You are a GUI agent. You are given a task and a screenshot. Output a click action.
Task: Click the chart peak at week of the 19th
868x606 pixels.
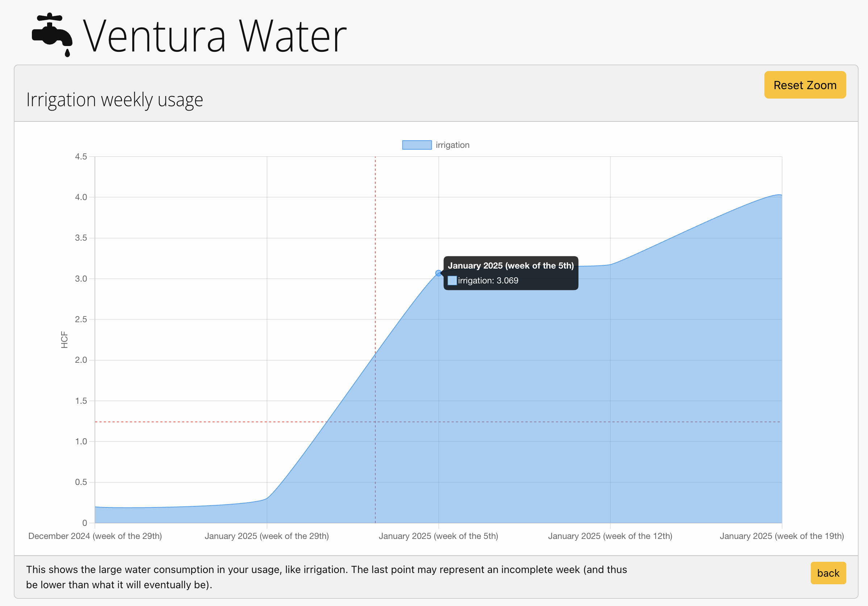780,195
